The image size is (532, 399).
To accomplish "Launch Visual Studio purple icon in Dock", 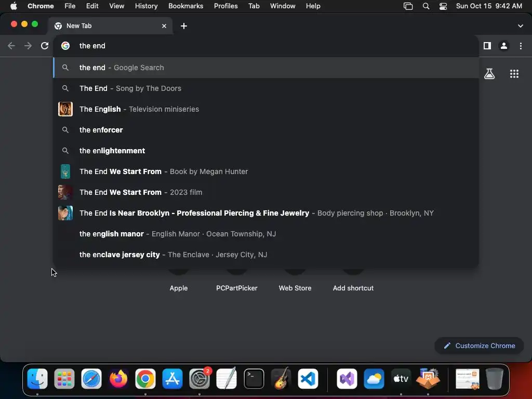I will (x=347, y=379).
